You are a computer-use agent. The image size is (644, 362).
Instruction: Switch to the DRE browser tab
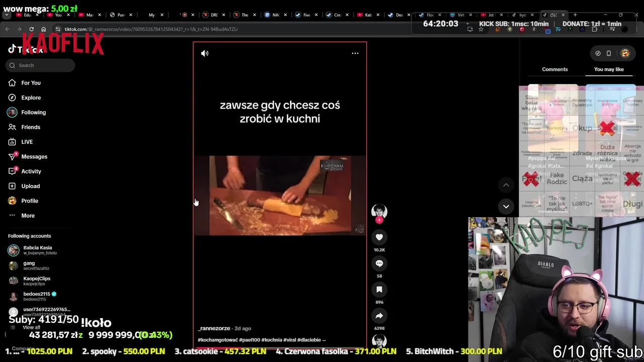coord(213,15)
